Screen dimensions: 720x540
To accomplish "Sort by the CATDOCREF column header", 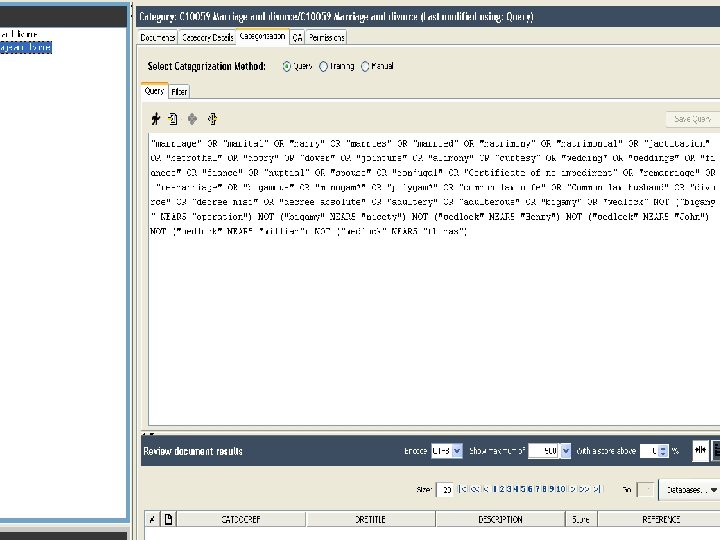I will (241, 519).
